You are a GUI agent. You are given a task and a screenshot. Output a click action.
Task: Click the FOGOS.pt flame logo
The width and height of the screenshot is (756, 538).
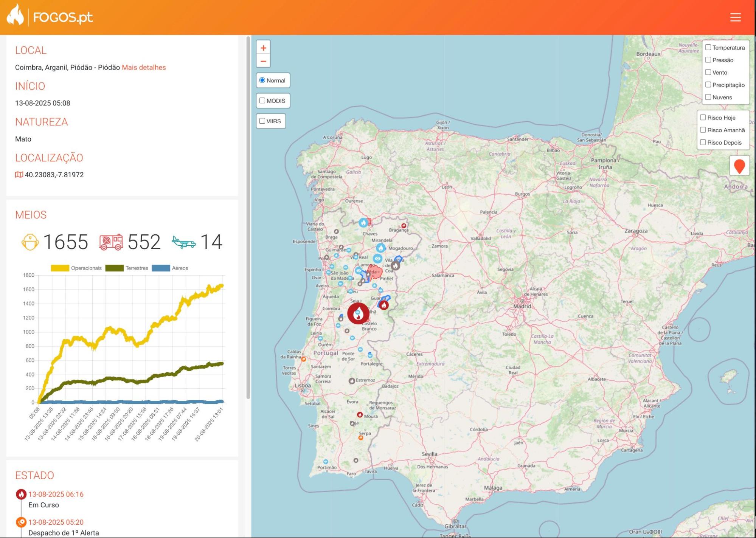pyautogui.click(x=15, y=15)
